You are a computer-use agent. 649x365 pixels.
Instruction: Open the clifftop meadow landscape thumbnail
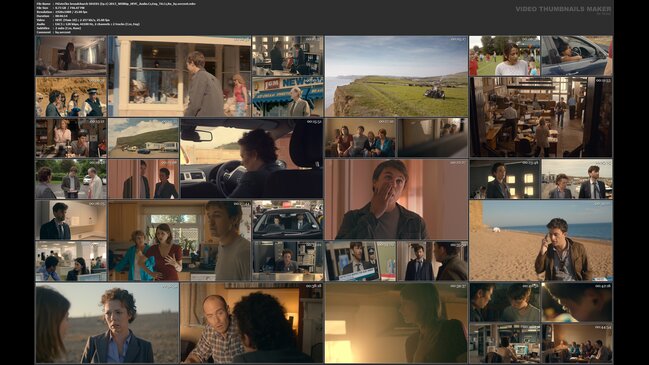[397, 76]
